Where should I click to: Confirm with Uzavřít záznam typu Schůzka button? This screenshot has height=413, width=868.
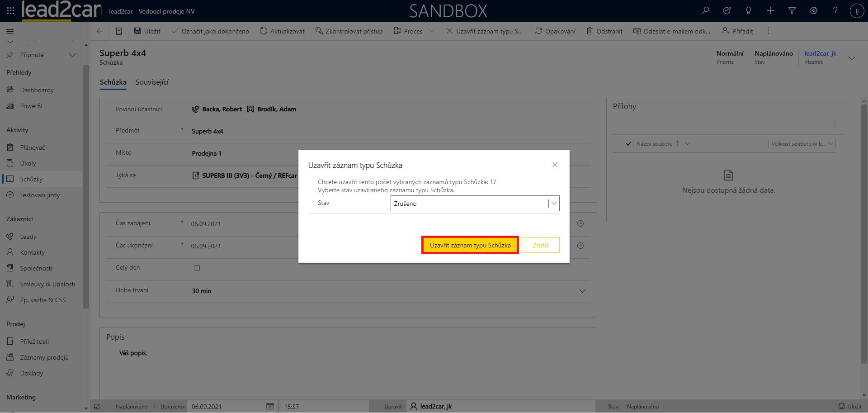click(x=470, y=245)
